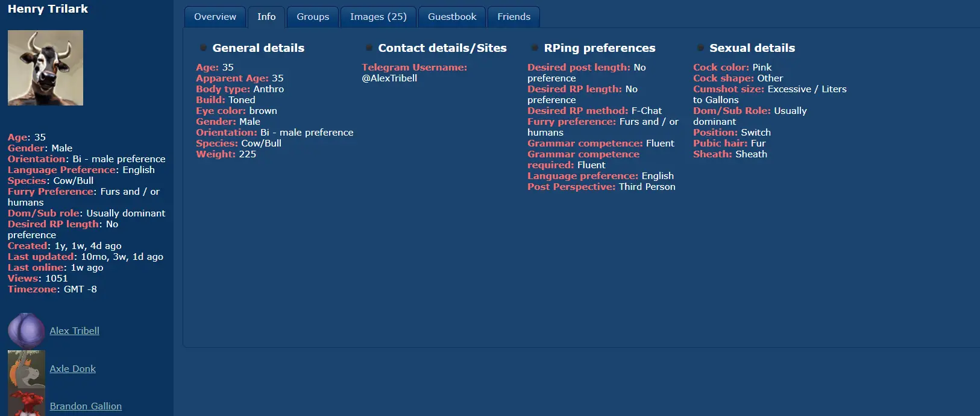Click the bullet icon beside Contact details/Sites
The image size is (980, 416).
(x=369, y=48)
